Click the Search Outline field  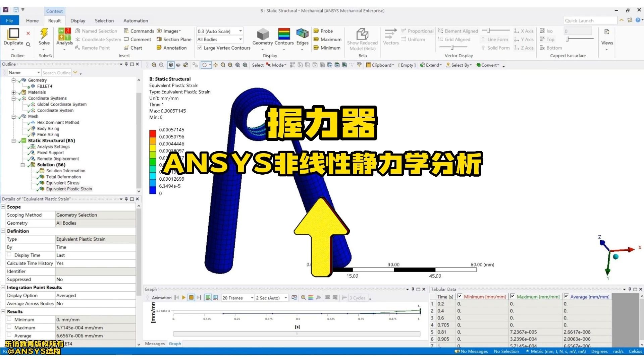[x=56, y=72]
